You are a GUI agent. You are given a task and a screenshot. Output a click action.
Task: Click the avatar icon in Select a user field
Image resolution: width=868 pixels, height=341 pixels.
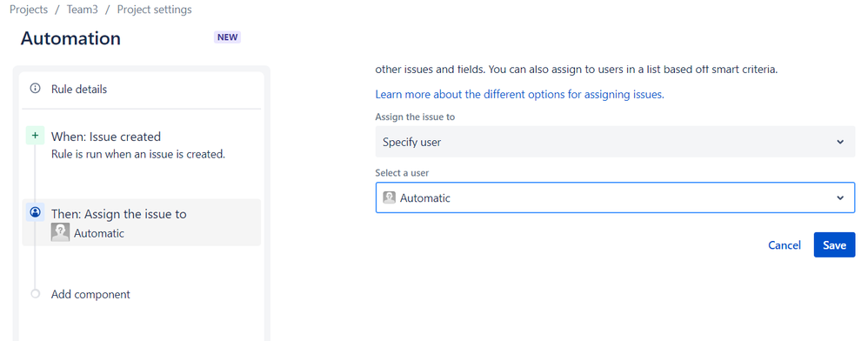pyautogui.click(x=389, y=197)
